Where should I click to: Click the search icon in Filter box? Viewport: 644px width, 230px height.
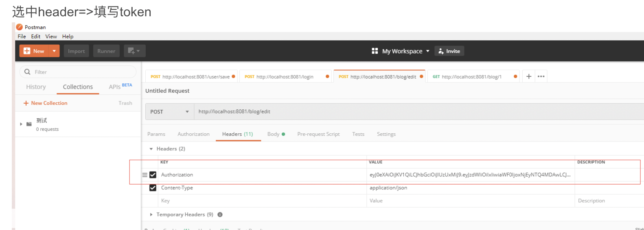coord(27,72)
